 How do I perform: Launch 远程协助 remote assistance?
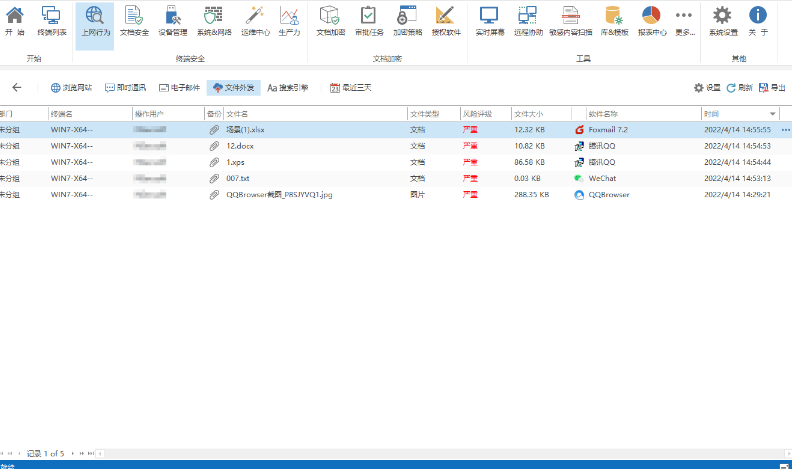pyautogui.click(x=527, y=21)
